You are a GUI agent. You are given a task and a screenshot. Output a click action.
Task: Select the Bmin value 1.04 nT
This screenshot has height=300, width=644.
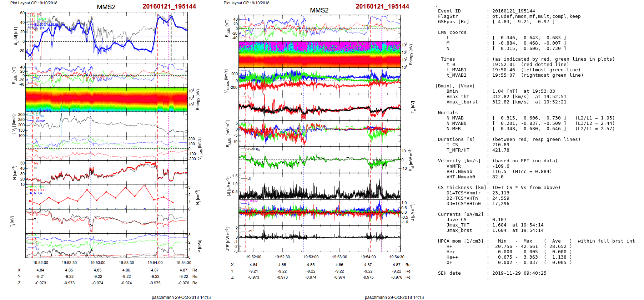coord(505,91)
